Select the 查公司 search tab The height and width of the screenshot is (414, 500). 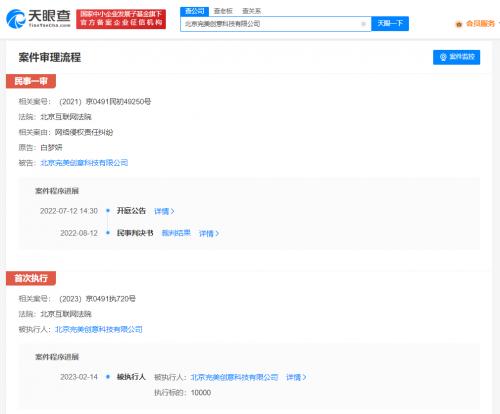(195, 11)
